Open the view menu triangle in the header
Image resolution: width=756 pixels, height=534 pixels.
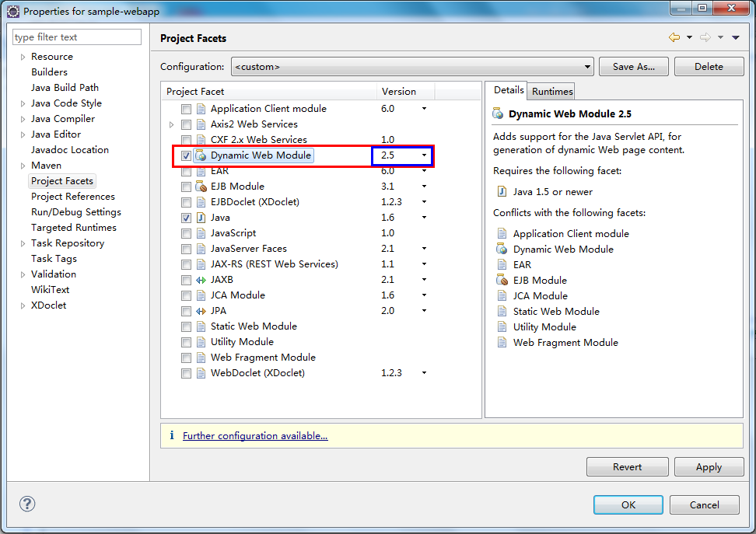(x=736, y=37)
